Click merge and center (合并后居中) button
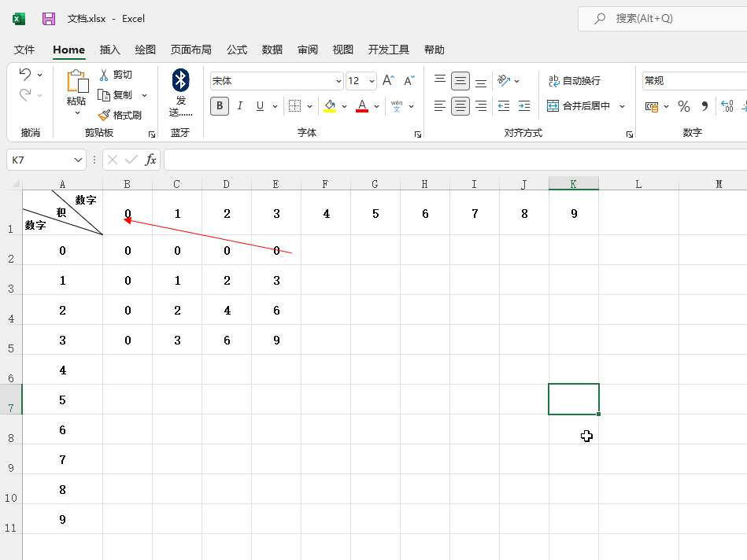The image size is (747, 560). 579,105
